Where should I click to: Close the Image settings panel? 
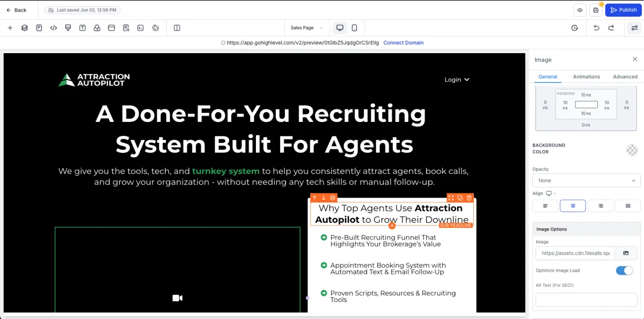pos(635,59)
